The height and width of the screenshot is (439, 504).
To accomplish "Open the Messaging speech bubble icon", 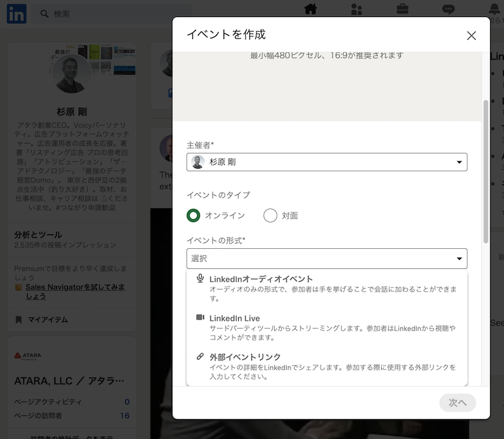I will tap(448, 9).
